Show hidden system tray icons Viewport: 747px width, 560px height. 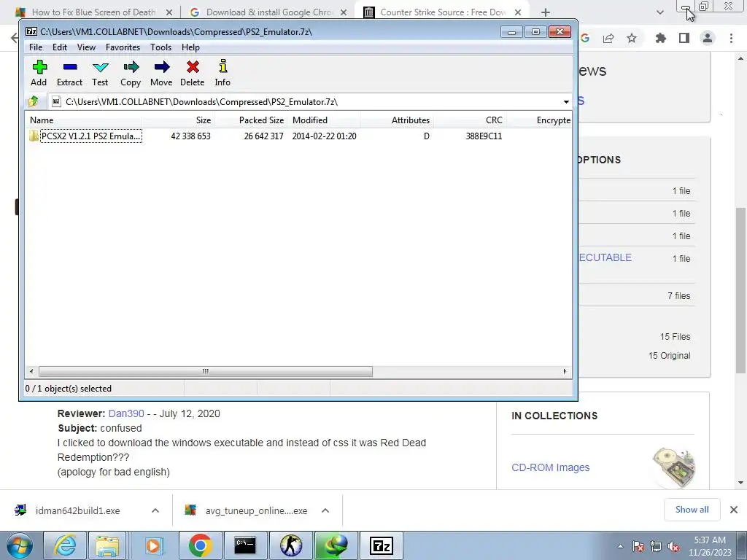click(x=620, y=546)
